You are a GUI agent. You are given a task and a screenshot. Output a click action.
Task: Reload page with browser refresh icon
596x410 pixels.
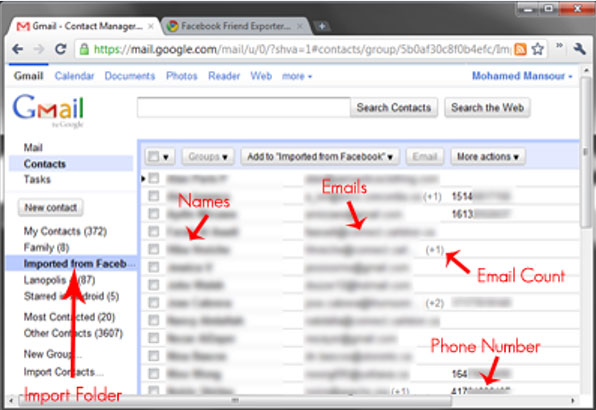(x=60, y=49)
